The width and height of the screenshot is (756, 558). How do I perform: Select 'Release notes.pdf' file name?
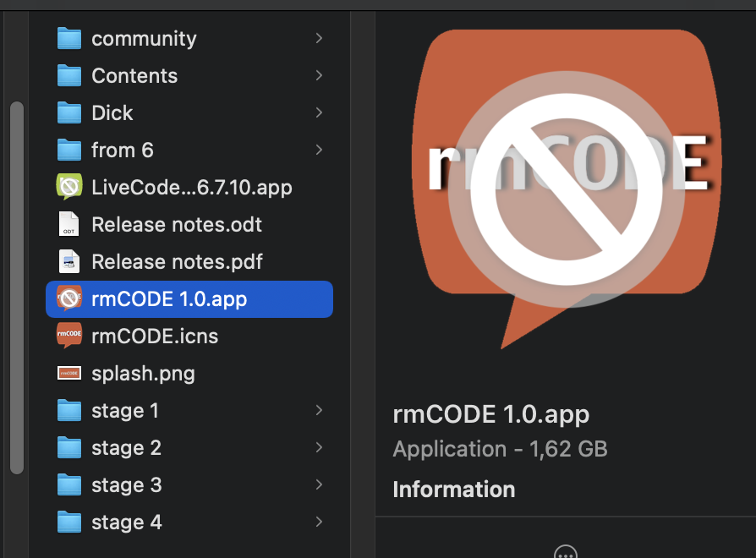tap(177, 261)
